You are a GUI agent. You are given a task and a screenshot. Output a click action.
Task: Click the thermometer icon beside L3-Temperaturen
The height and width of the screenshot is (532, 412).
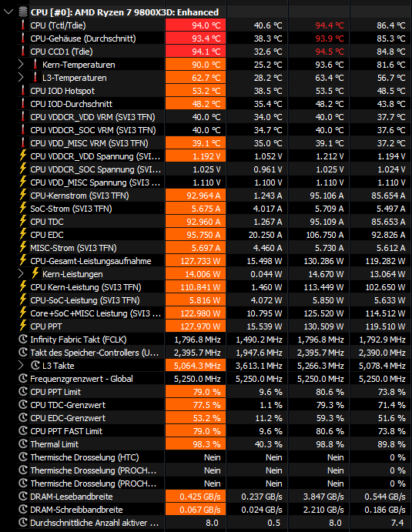35,78
